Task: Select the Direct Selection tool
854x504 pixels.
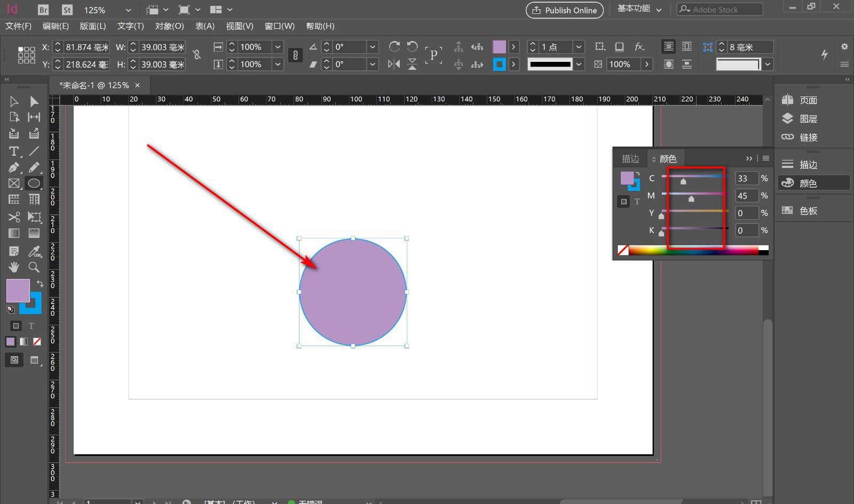Action: point(34,101)
